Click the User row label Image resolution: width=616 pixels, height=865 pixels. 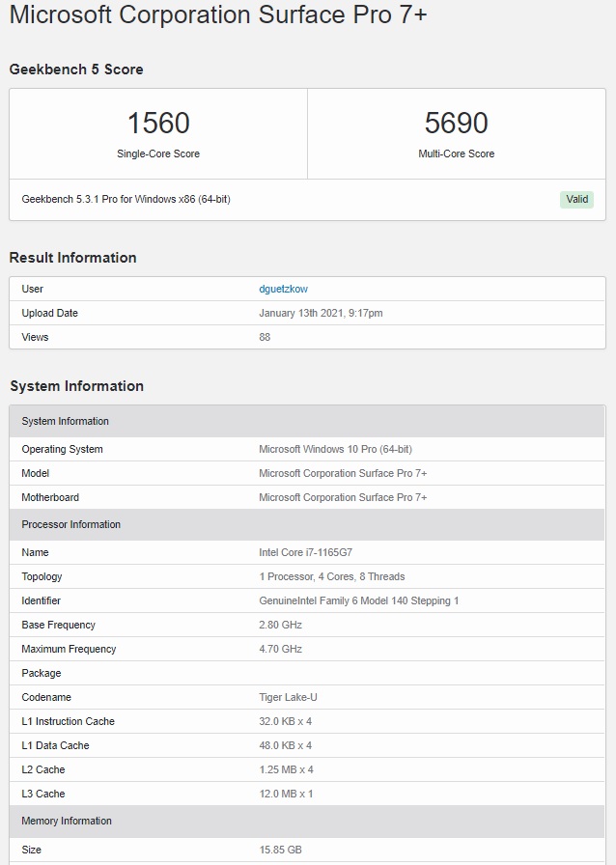click(x=33, y=289)
